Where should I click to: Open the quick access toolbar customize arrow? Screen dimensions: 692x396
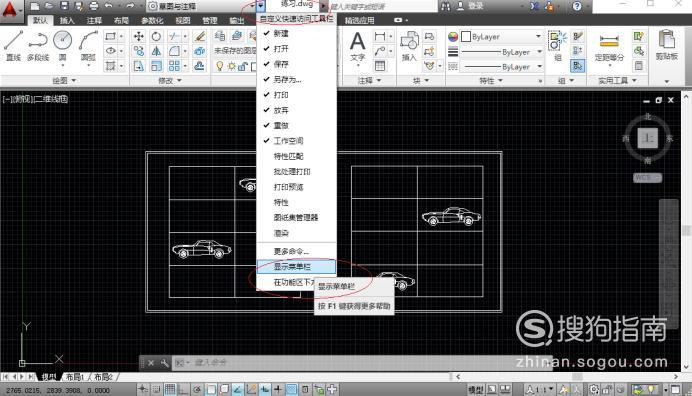point(261,6)
